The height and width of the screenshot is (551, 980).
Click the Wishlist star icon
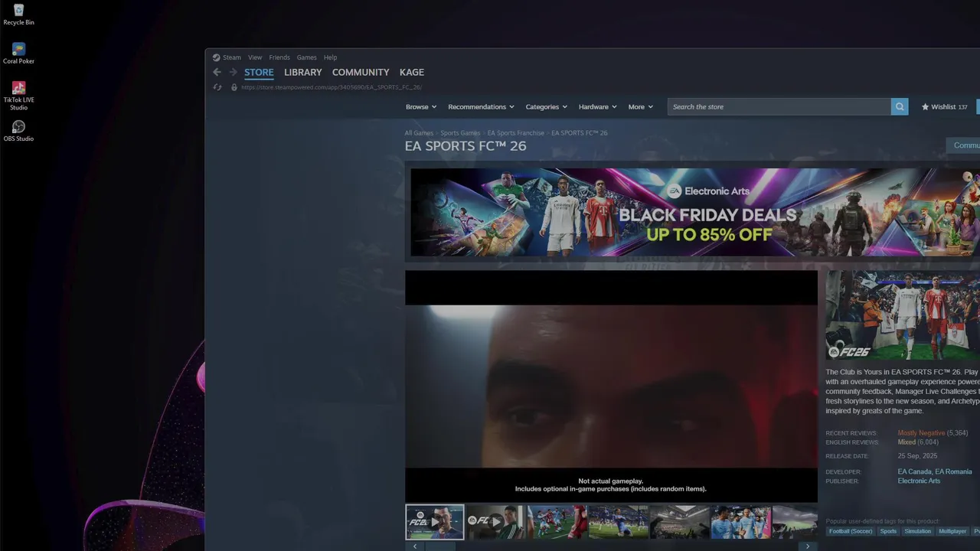[925, 107]
